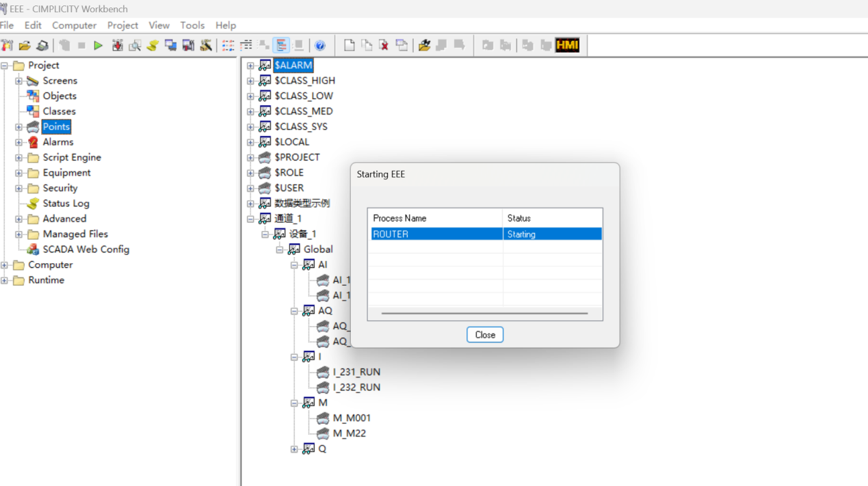
Task: Expand the Q group node
Action: pos(294,449)
